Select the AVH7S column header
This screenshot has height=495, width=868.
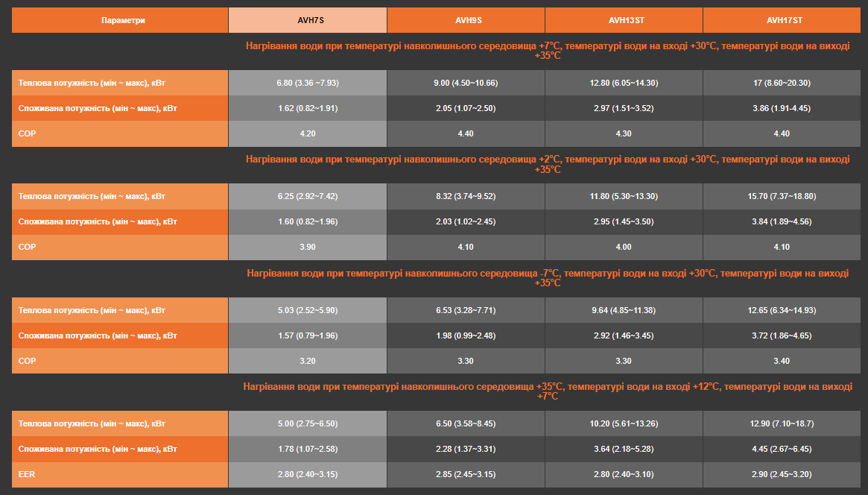[307, 20]
